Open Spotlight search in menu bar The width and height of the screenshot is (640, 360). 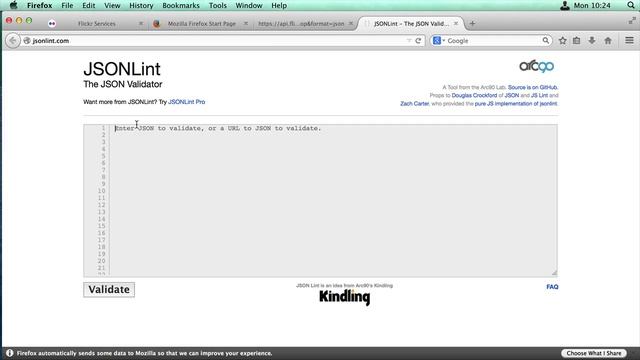[631, 5]
